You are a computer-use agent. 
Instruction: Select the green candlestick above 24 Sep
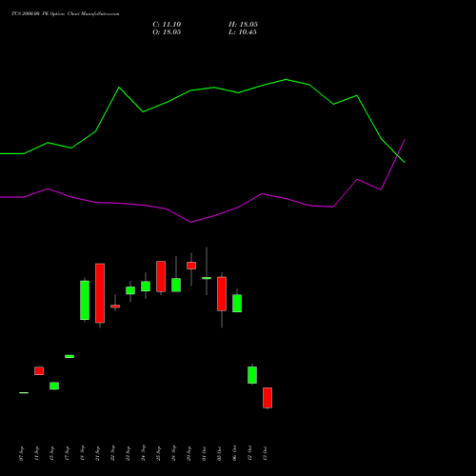146,287
